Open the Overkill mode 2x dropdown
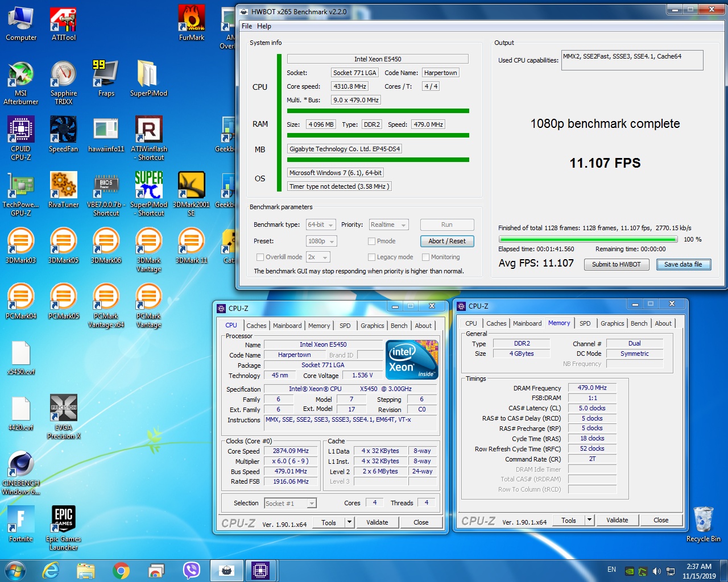The height and width of the screenshot is (582, 728). coord(318,257)
